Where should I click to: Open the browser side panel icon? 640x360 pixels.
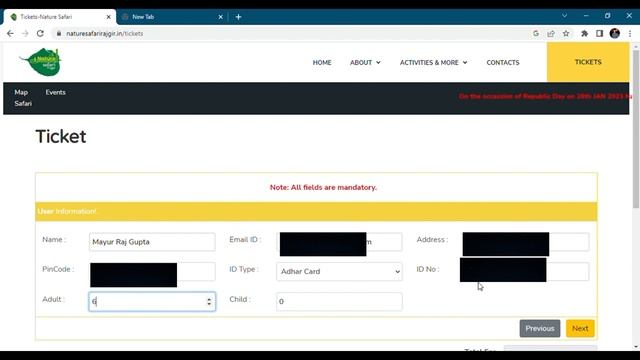(599, 33)
